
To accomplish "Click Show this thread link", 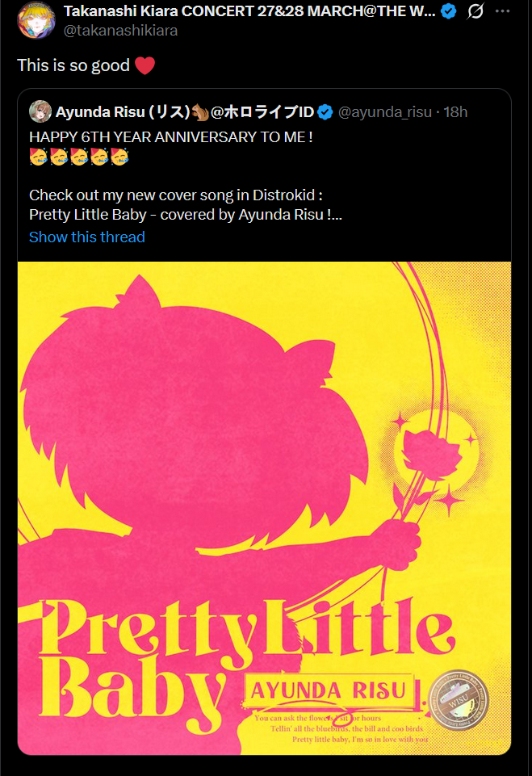I will coord(87,237).
